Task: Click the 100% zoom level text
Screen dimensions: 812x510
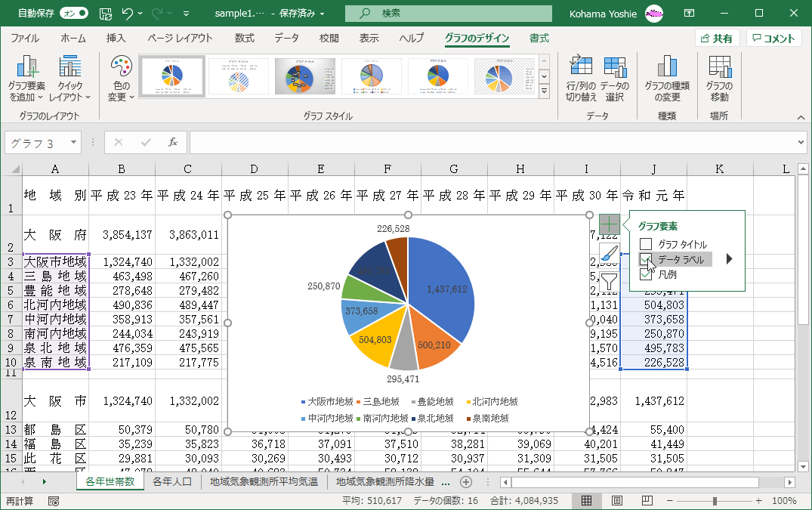Action: click(784, 501)
